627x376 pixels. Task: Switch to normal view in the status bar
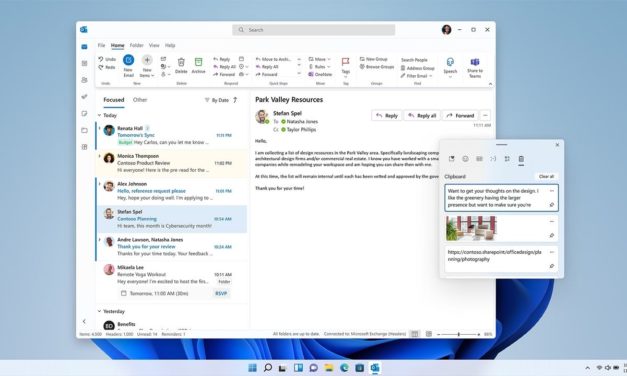tap(415, 334)
